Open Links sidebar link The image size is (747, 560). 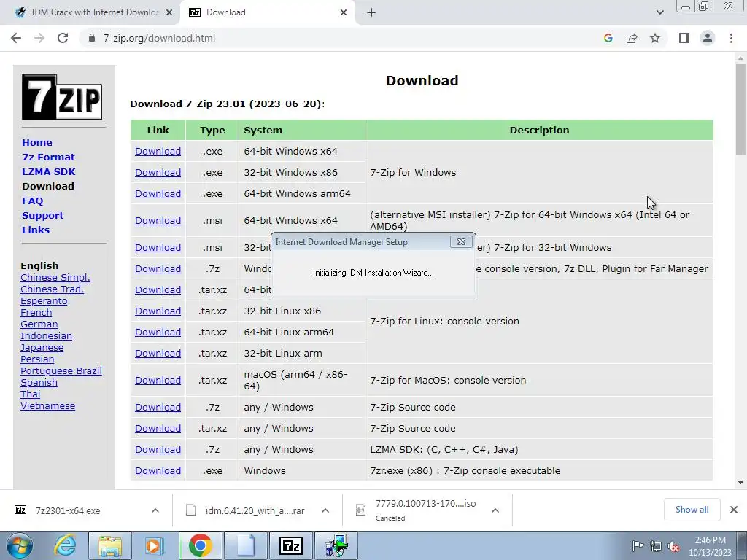coord(36,230)
